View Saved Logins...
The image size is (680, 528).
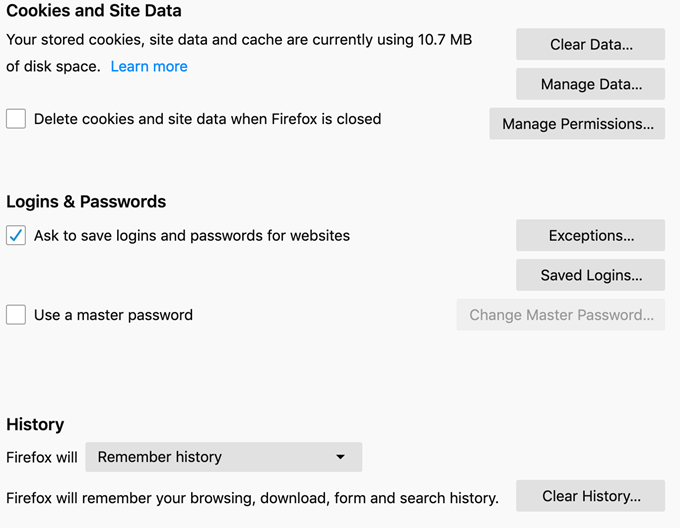click(590, 275)
